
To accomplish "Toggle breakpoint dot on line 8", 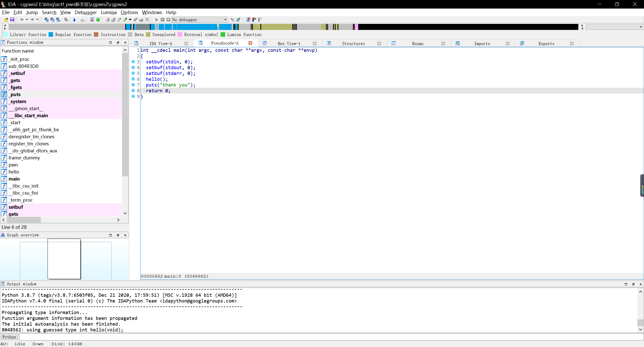I will (x=133, y=91).
